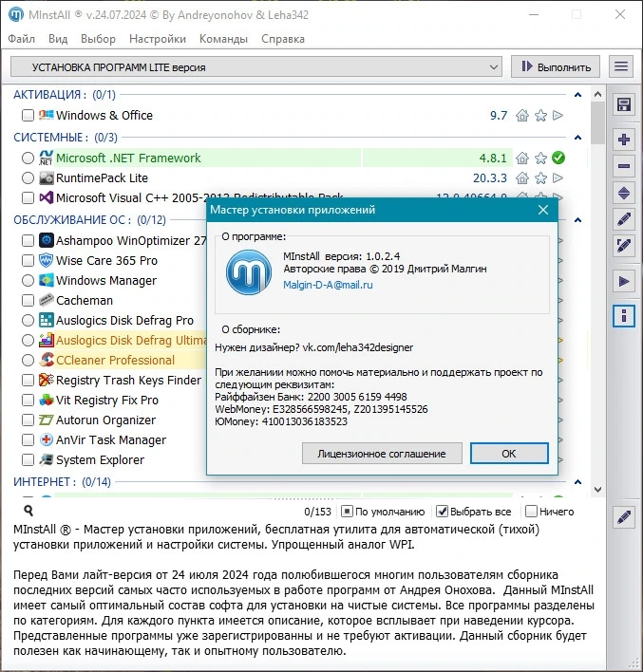Image resolution: width=643 pixels, height=672 pixels.
Task: Click the plus add item icon
Action: (x=623, y=140)
